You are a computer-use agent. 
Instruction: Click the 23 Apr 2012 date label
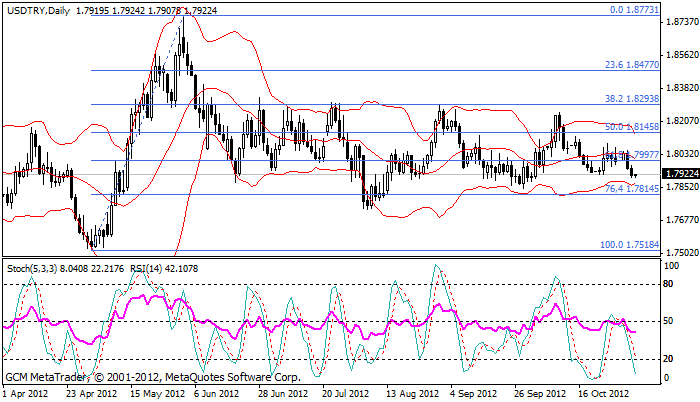92,394
